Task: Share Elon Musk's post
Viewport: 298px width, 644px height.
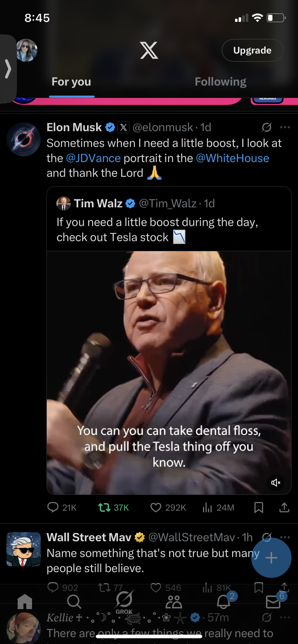Action: tap(284, 507)
